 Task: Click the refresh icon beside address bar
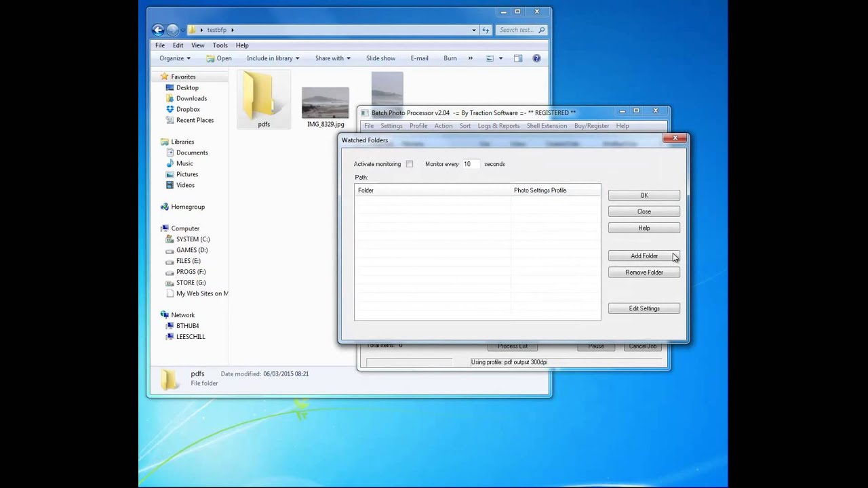pos(486,30)
